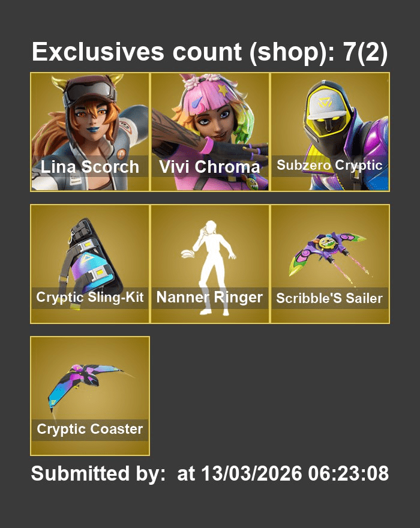The height and width of the screenshot is (528, 420).
Task: Click the Exclusives count heading
Action: pos(209,52)
